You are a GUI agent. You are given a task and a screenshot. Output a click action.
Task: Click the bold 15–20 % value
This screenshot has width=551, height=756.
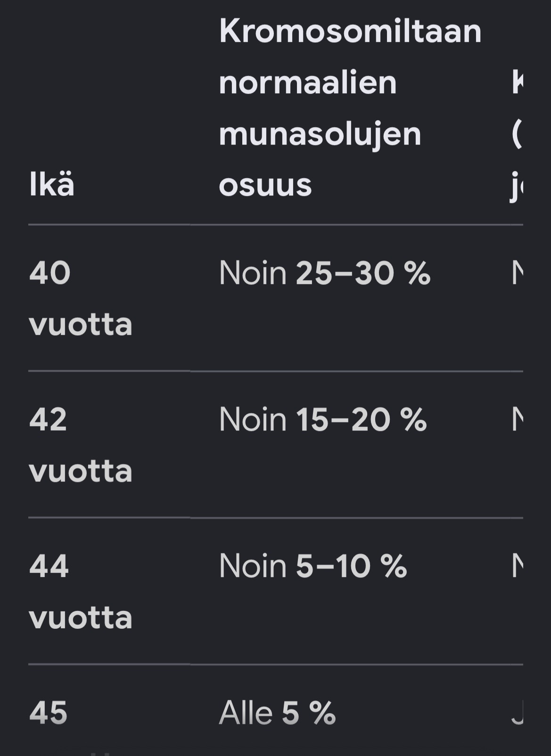pyautogui.click(x=361, y=420)
